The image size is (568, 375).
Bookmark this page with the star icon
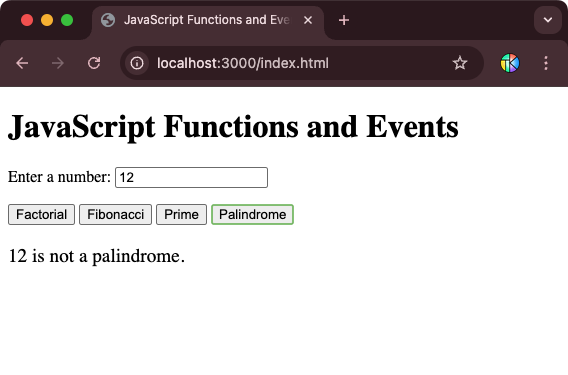point(460,63)
